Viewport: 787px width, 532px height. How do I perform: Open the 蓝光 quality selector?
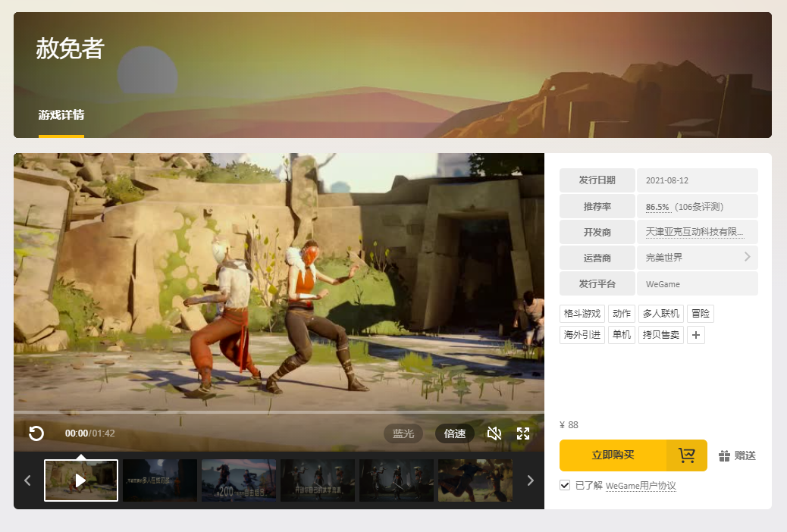[x=403, y=433]
